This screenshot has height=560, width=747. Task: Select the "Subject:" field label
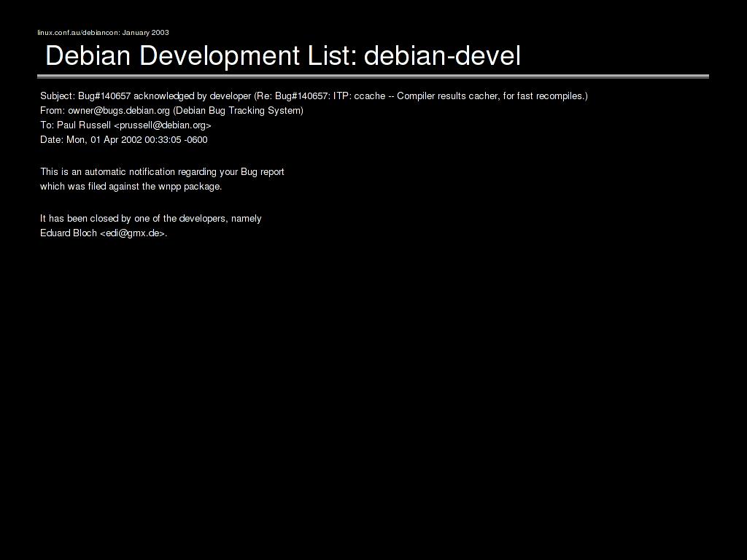[x=58, y=96]
